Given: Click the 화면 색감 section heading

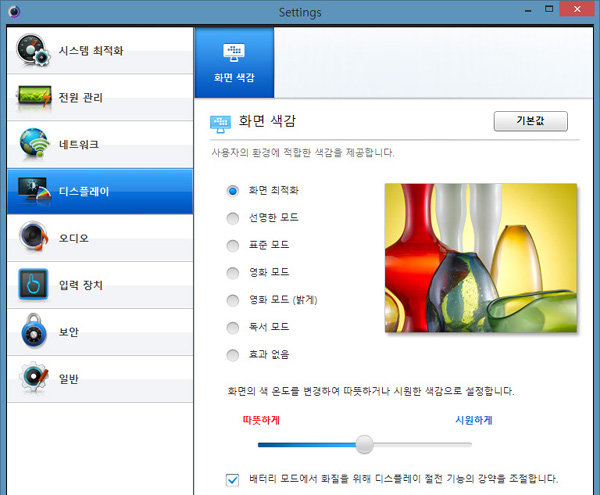Looking at the screenshot, I should tap(267, 121).
